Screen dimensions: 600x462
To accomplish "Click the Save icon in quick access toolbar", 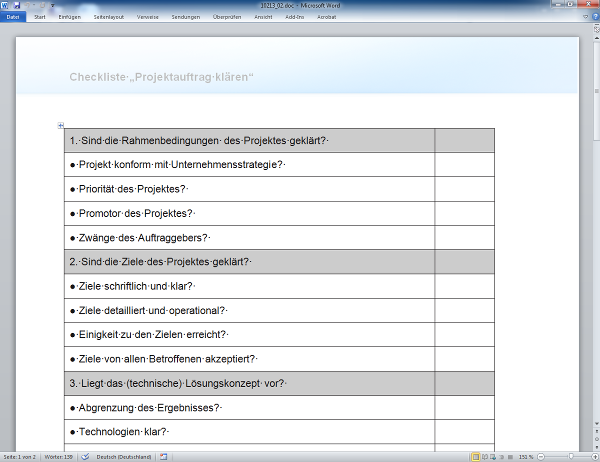I will [x=17, y=6].
